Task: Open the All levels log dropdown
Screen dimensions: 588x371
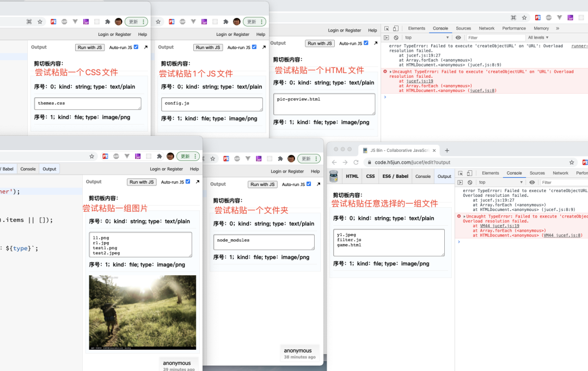Action: (538, 38)
